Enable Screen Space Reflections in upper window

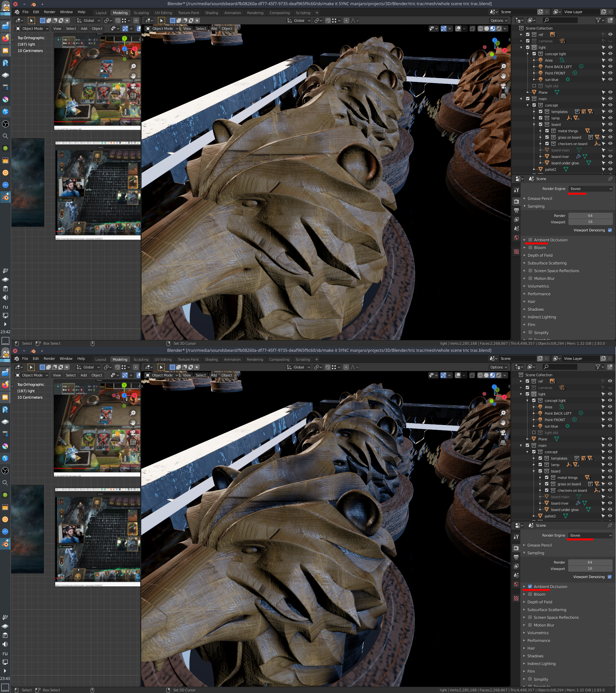530,271
